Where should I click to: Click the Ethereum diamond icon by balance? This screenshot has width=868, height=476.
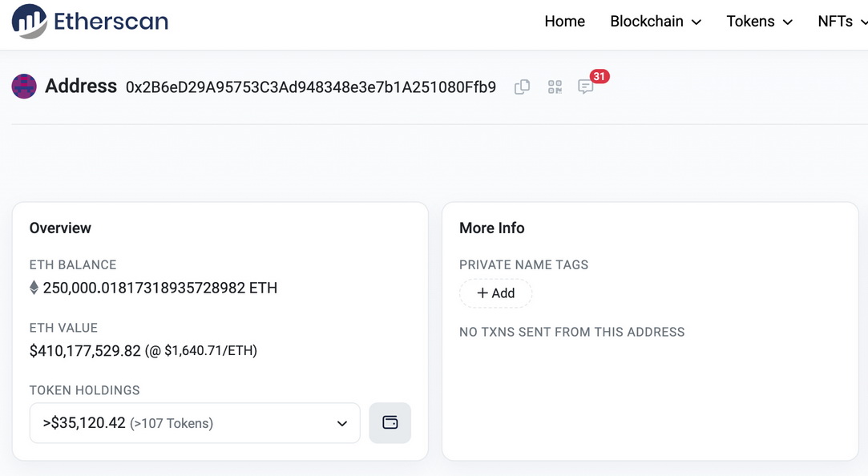tap(34, 288)
